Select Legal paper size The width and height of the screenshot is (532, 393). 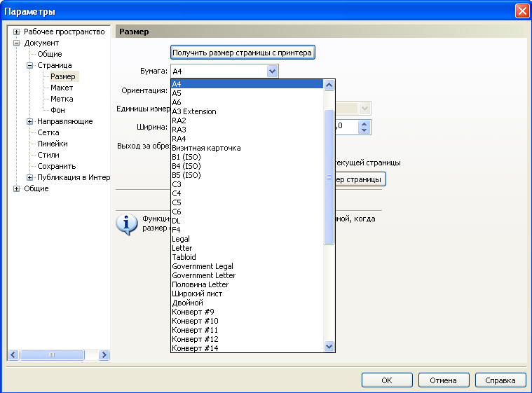[247, 239]
